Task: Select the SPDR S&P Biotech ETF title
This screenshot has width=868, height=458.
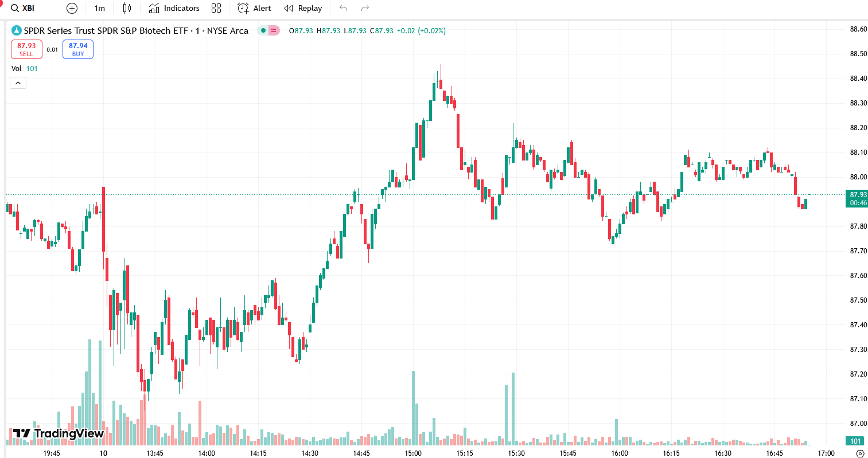Action: pyautogui.click(x=136, y=30)
